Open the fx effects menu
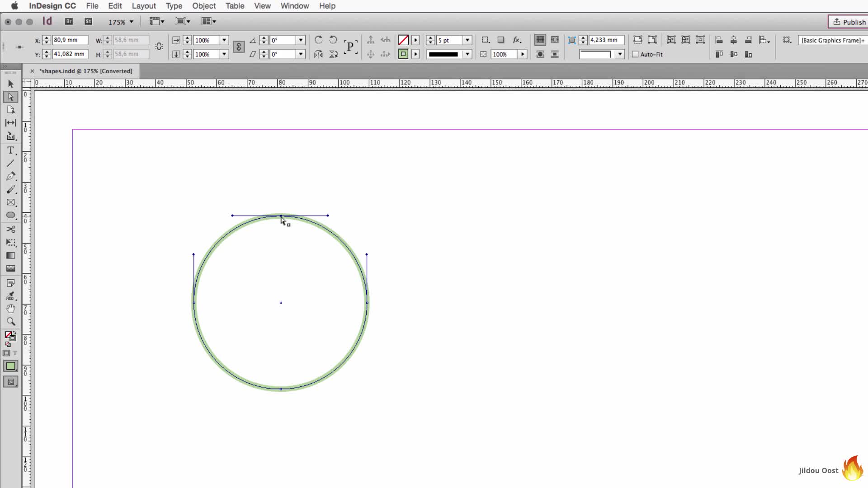The image size is (868, 488). point(517,40)
